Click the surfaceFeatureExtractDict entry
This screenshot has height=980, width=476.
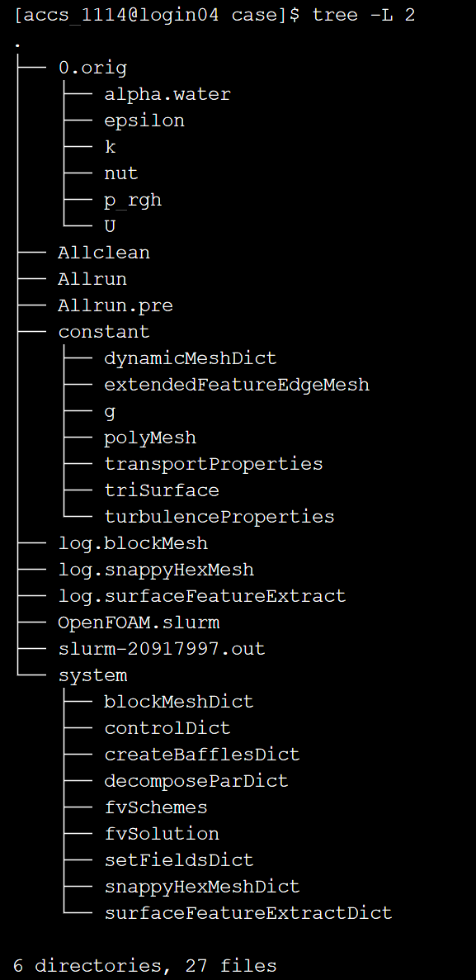click(x=248, y=913)
